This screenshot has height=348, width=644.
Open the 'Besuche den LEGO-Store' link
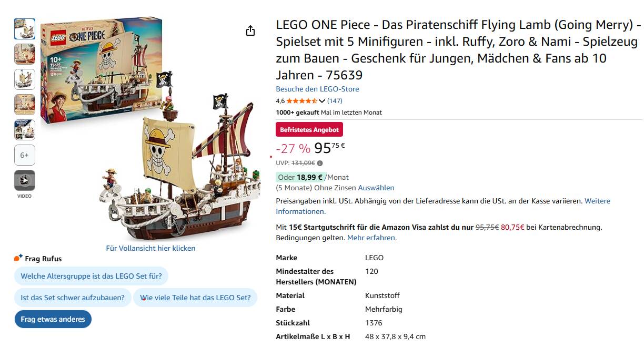pos(317,89)
